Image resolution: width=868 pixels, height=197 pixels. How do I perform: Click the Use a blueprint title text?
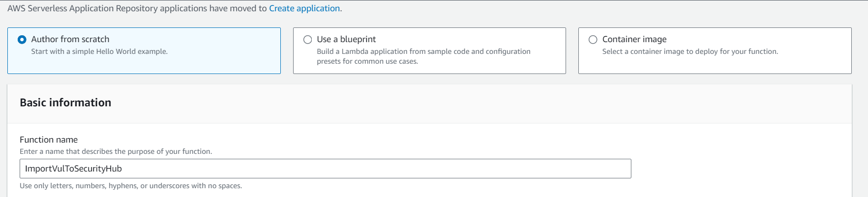click(346, 39)
